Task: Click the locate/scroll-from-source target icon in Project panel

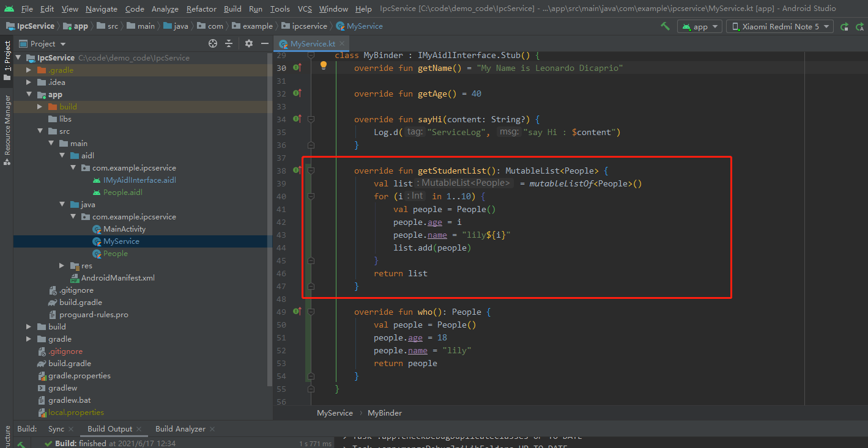Action: click(x=213, y=43)
